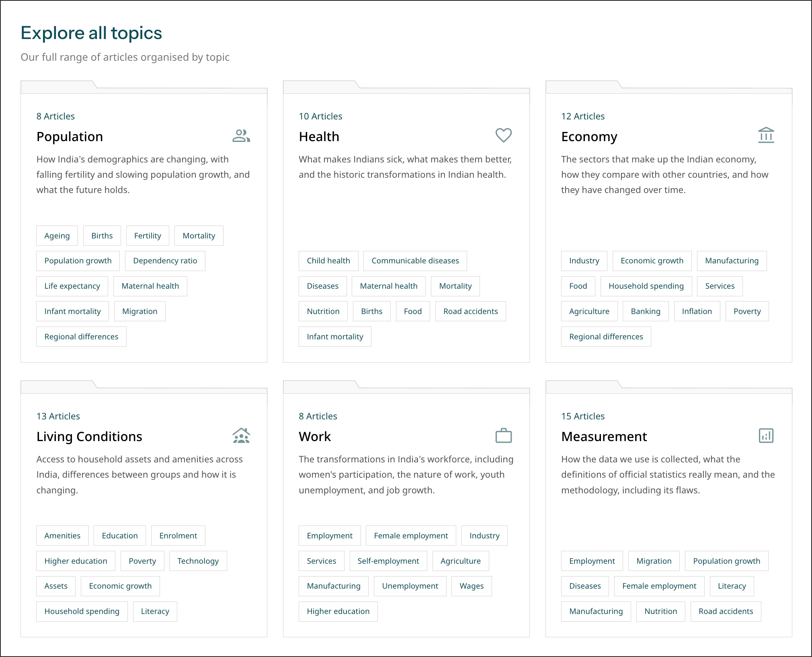Choose the Unemployment tag under Work

click(410, 586)
